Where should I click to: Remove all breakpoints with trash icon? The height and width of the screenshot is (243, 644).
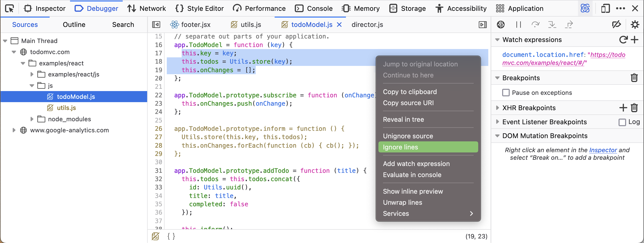[x=634, y=78]
